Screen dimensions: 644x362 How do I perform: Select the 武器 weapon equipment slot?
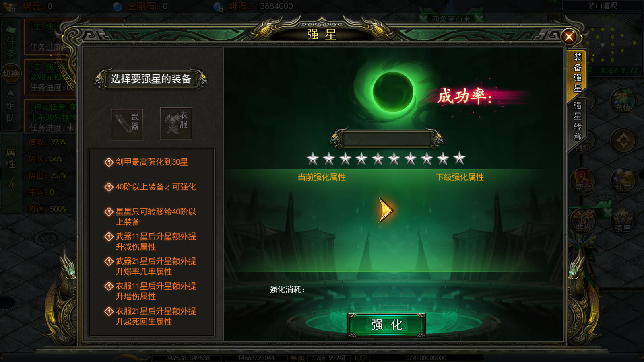tap(127, 124)
